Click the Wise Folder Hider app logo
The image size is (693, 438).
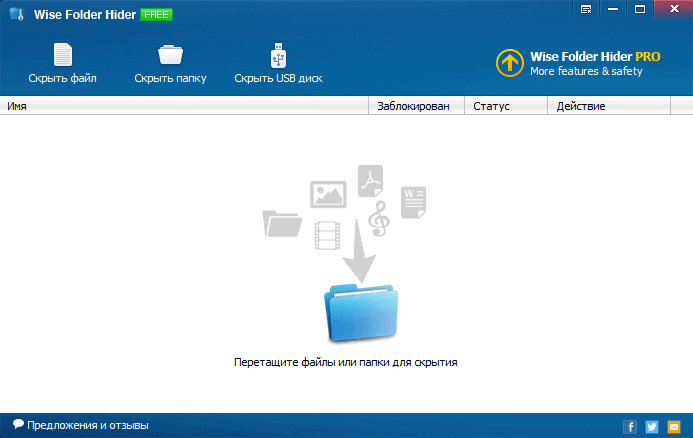[17, 15]
